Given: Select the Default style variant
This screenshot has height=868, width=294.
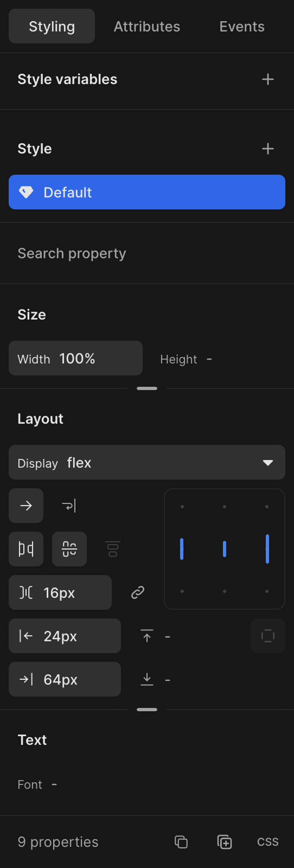Looking at the screenshot, I should (147, 192).
